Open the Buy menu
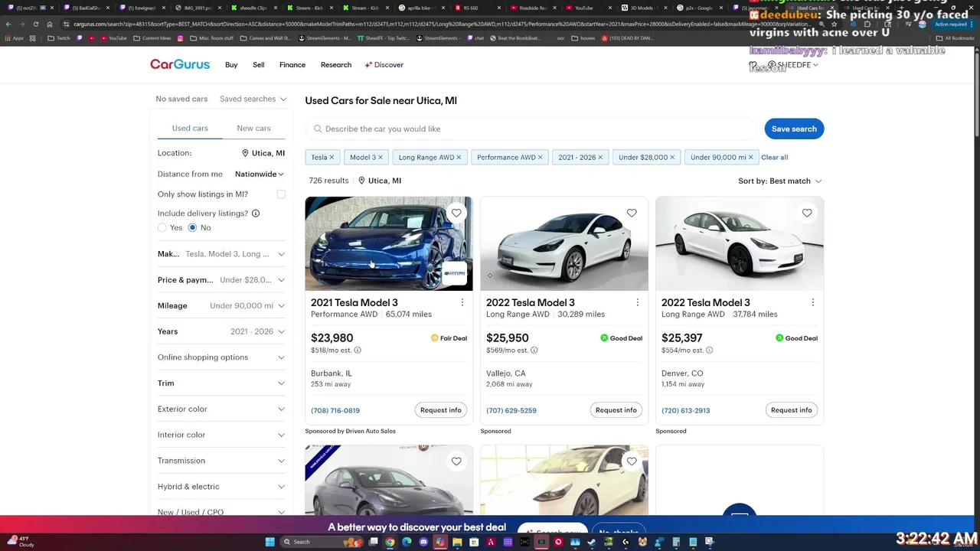Screen dimensions: 980x551 coord(231,65)
